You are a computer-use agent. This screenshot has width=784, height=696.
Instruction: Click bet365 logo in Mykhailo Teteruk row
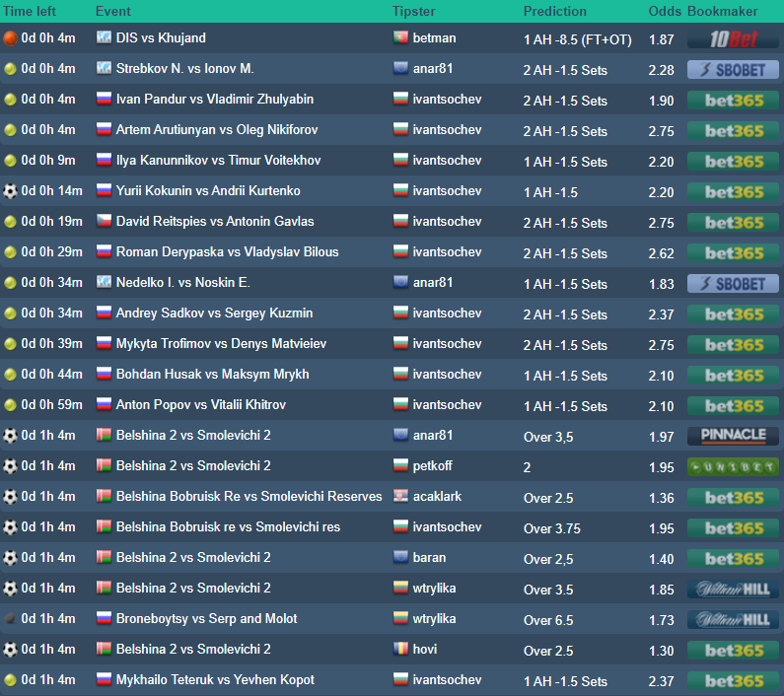pyautogui.click(x=733, y=680)
